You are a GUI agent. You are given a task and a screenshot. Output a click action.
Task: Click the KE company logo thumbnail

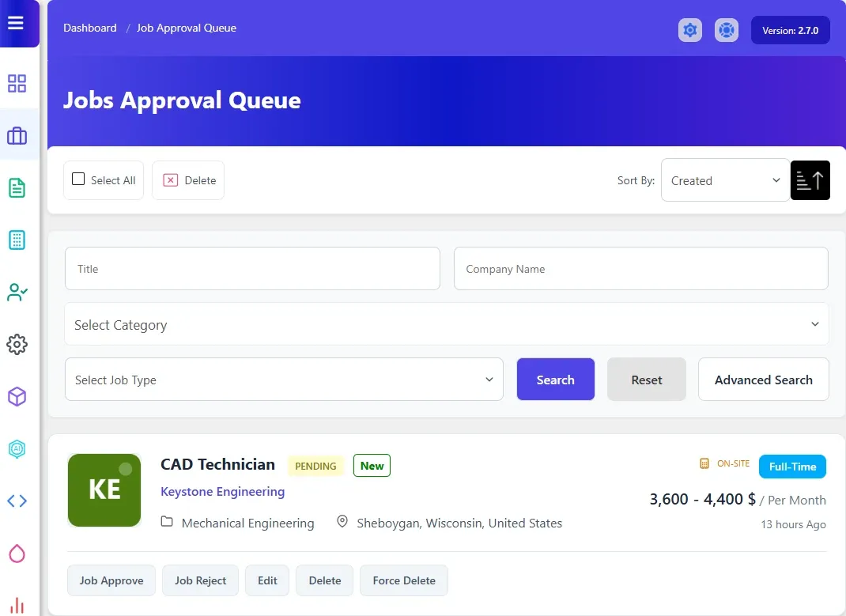pyautogui.click(x=104, y=489)
